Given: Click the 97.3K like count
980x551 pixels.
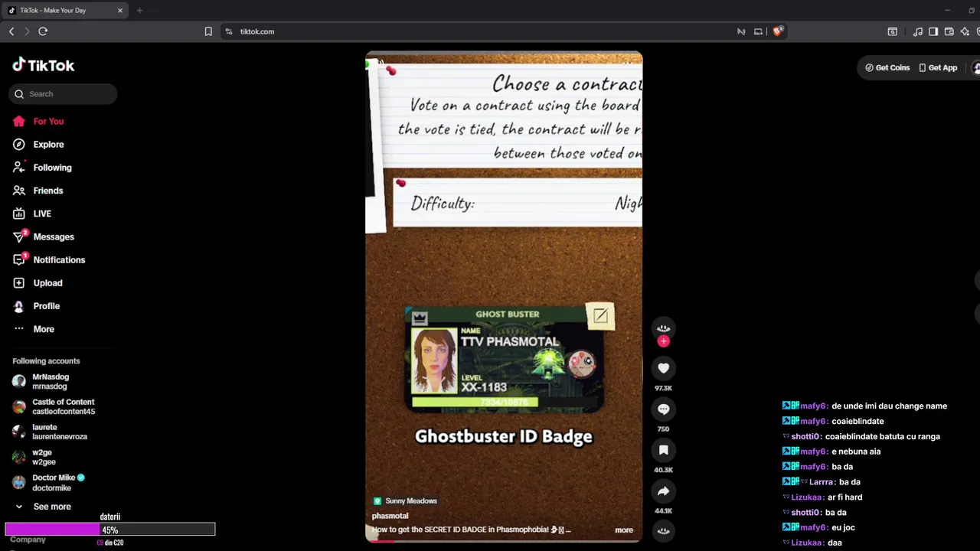Looking at the screenshot, I should (x=663, y=388).
